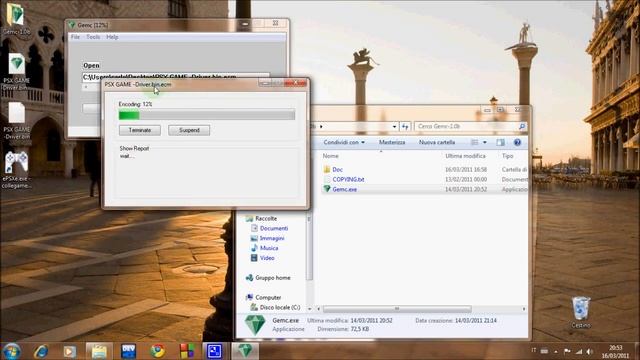Sort by the Tipo column header
Screen dimensions: 640x360
(507, 156)
